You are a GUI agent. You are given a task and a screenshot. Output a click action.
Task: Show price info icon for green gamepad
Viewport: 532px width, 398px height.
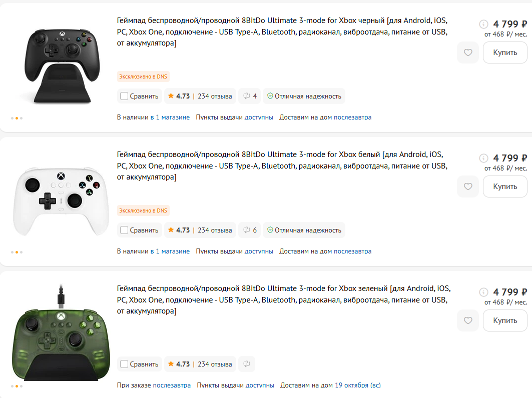click(x=483, y=292)
